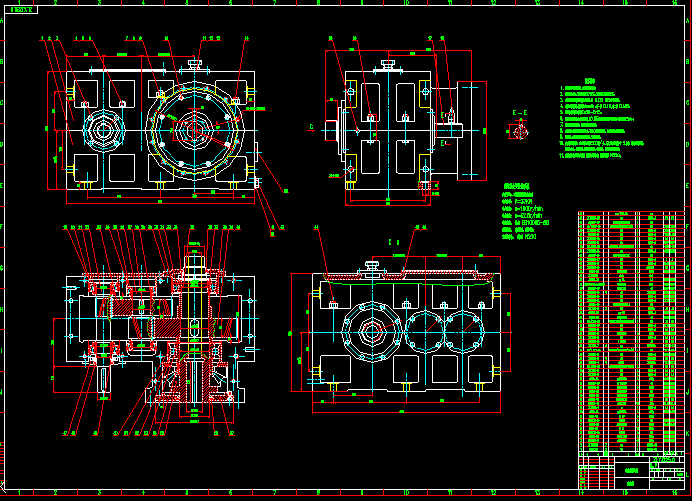Select the breather cap atop the top-left view
692x502 pixels.
[195, 64]
